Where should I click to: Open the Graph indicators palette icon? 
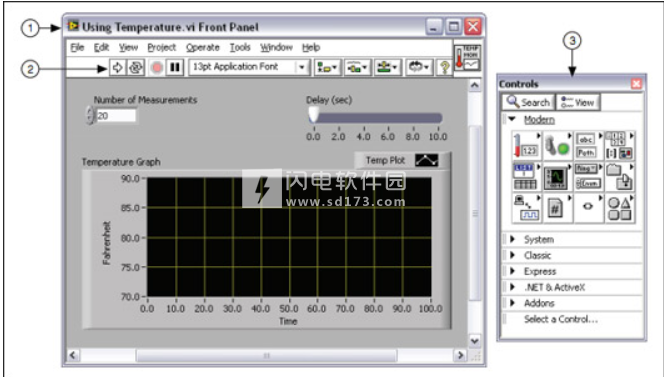click(x=557, y=177)
